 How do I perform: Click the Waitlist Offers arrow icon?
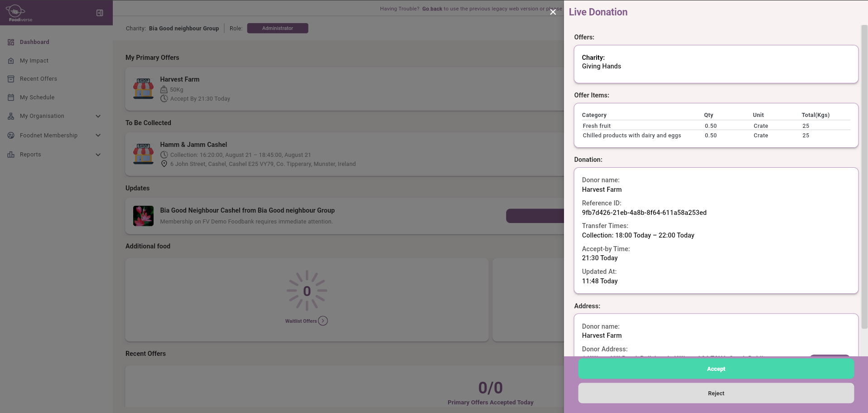pos(323,321)
